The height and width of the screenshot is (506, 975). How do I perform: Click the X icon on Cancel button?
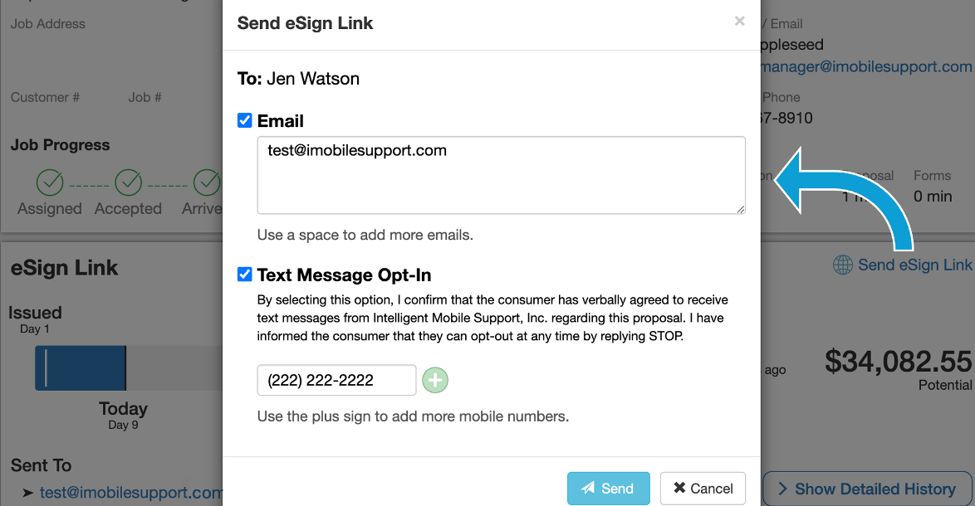[x=680, y=488]
